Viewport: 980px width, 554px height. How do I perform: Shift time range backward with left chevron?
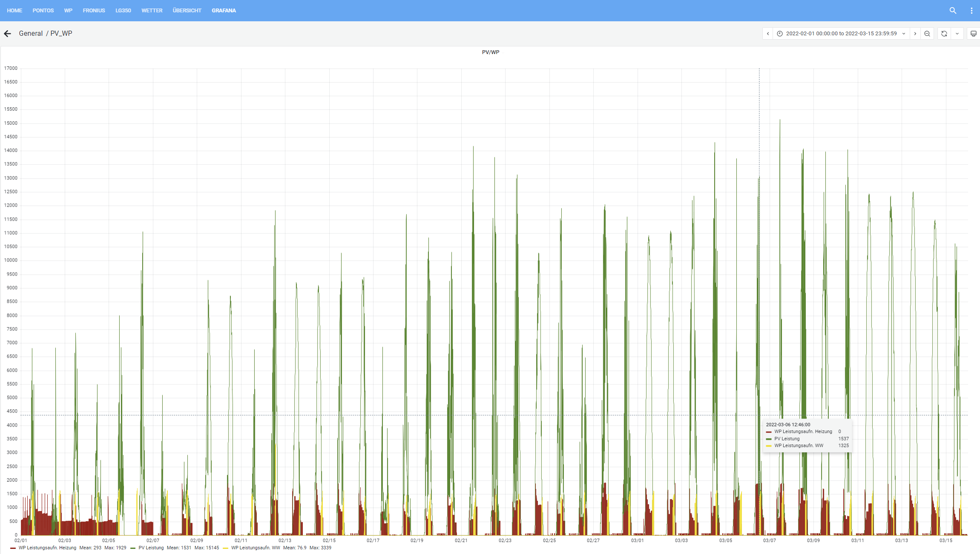coord(767,34)
